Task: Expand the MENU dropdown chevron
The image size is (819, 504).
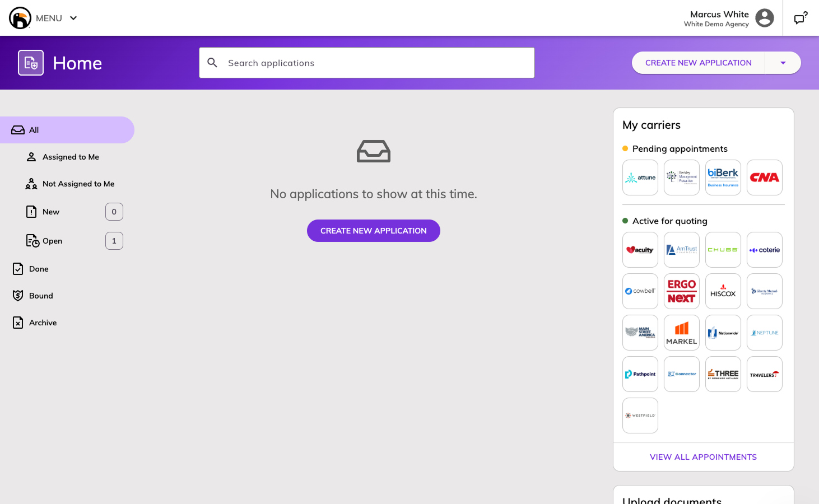Action: 73,18
